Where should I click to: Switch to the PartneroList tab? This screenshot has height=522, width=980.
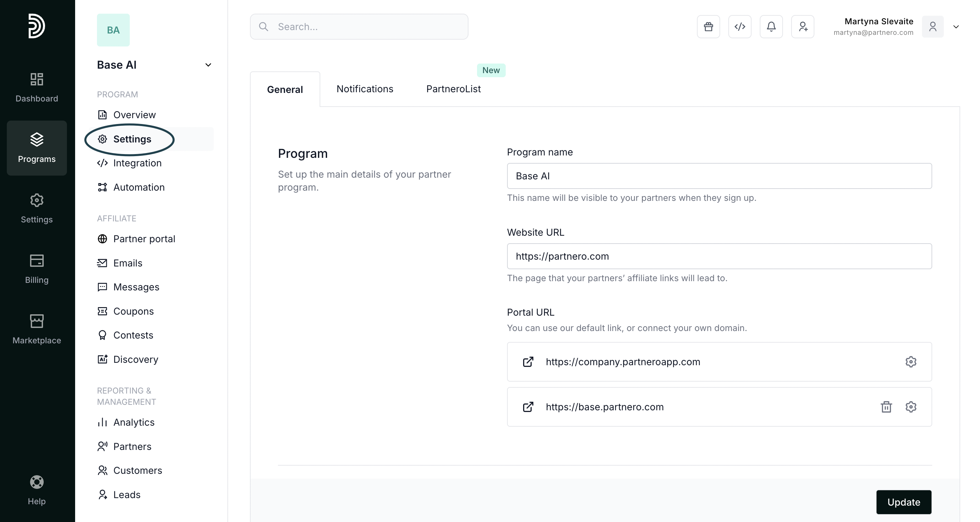(453, 89)
